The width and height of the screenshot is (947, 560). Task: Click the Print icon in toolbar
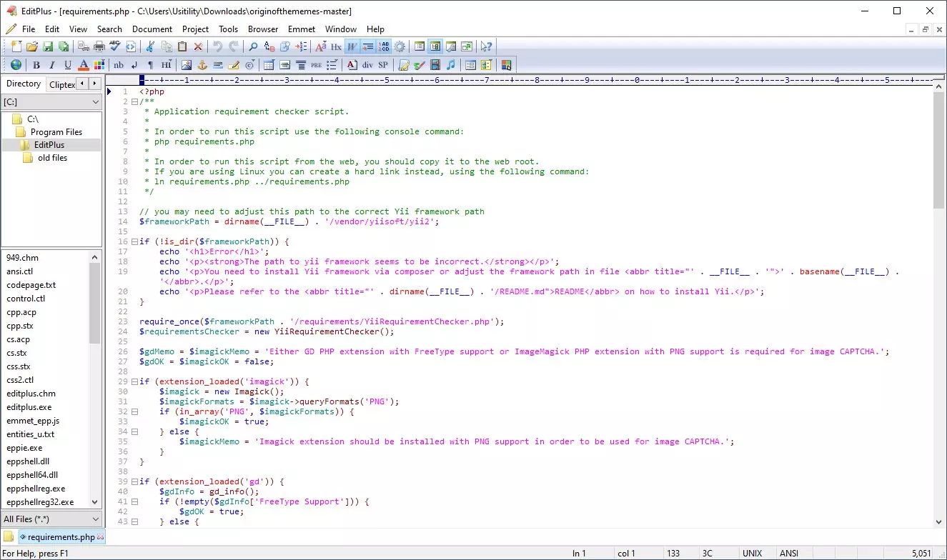pos(99,46)
